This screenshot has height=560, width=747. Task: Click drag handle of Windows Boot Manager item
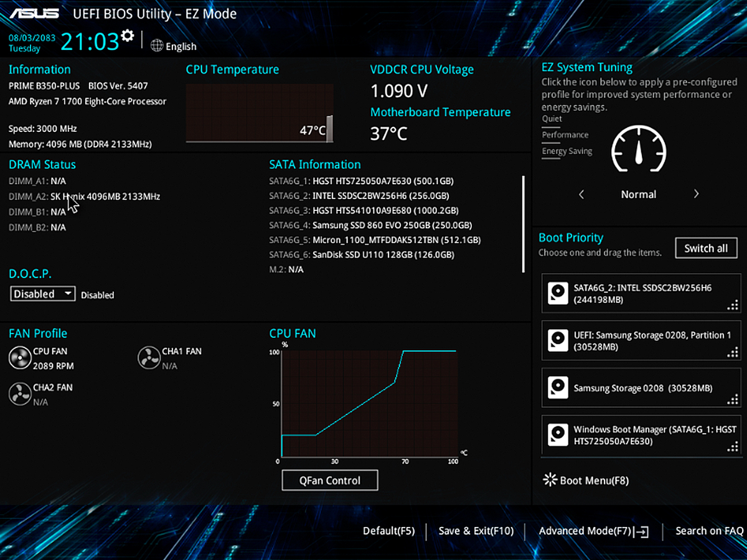coord(732,447)
